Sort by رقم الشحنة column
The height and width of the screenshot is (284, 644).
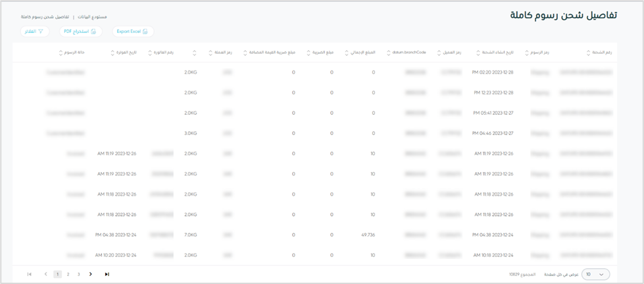(589, 52)
